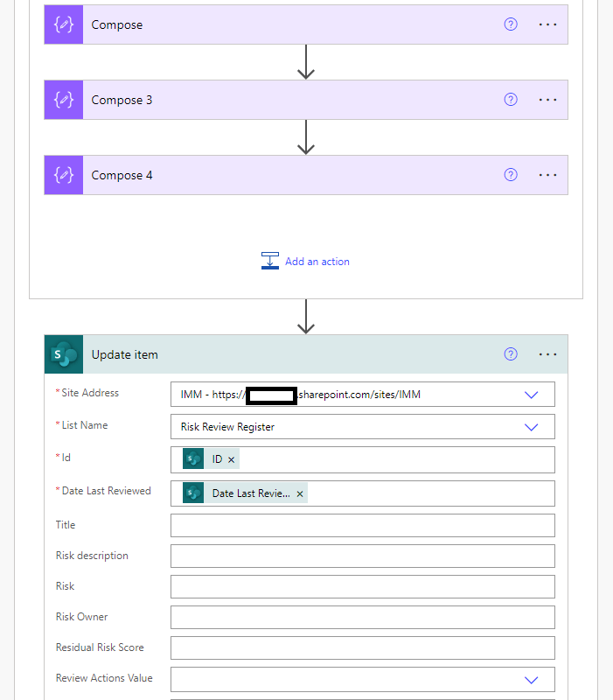The height and width of the screenshot is (700, 613).
Task: Click into the Risk Owner field
Action: pyautogui.click(x=363, y=618)
